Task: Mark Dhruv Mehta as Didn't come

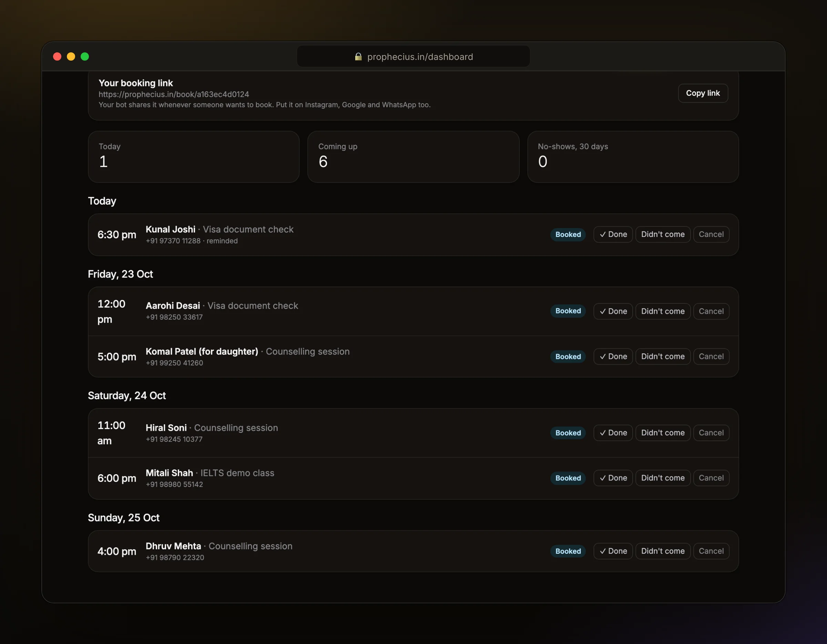Action: point(663,551)
